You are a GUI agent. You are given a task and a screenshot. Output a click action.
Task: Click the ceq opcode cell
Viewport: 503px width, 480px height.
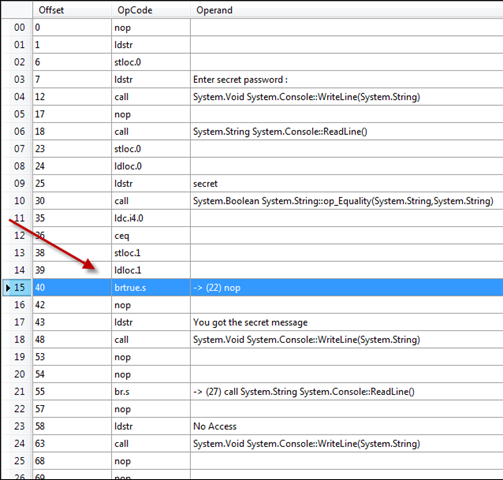point(151,235)
